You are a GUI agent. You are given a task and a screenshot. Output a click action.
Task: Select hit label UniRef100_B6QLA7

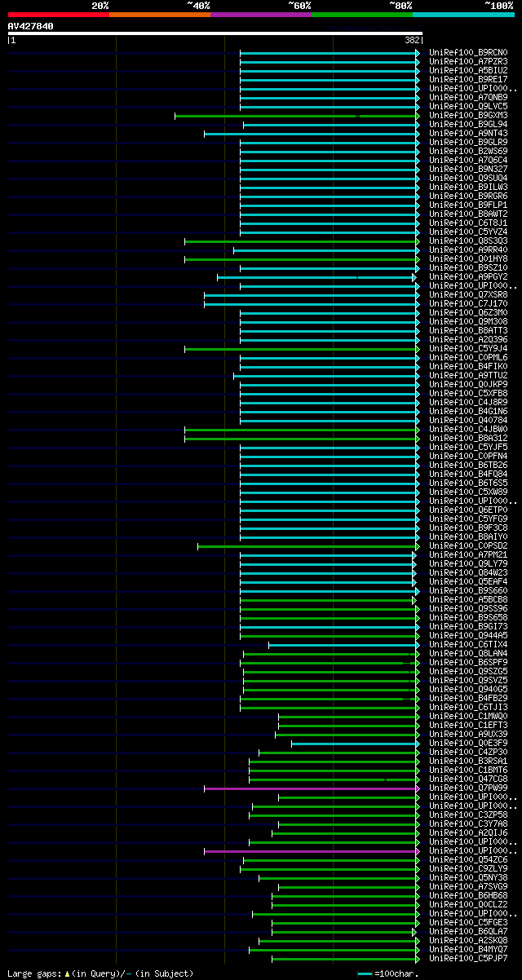(x=469, y=932)
